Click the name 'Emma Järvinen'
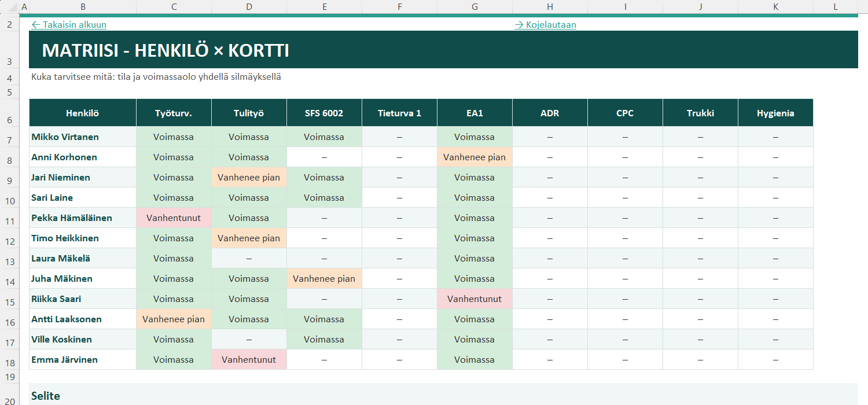868x405 pixels. click(64, 360)
